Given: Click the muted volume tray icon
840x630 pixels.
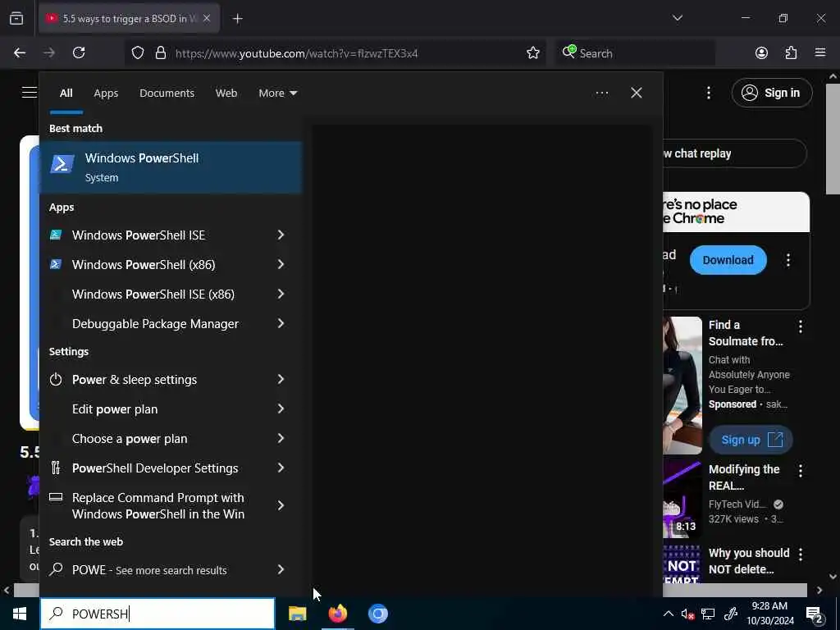Looking at the screenshot, I should [x=687, y=614].
